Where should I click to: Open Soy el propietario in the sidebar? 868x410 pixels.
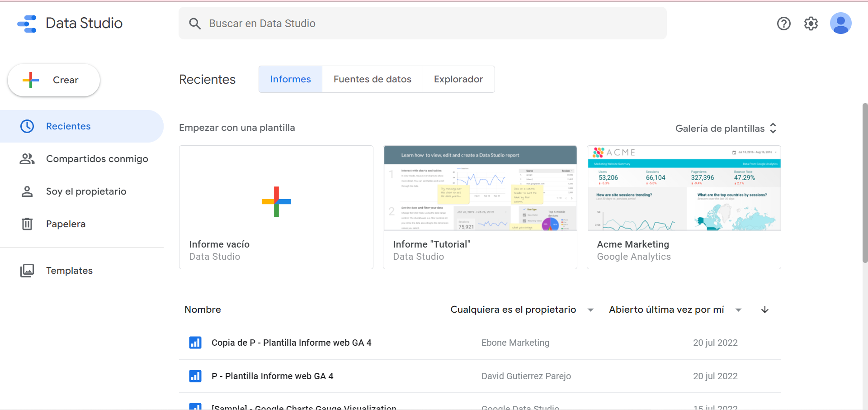(86, 191)
